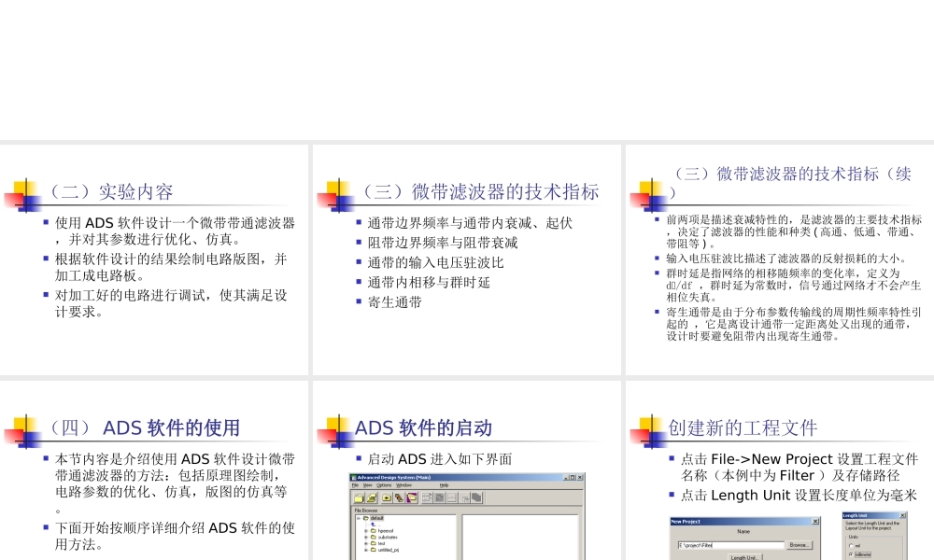Close the Advanced Design System main window
The width and height of the screenshot is (934, 560).
click(x=580, y=477)
